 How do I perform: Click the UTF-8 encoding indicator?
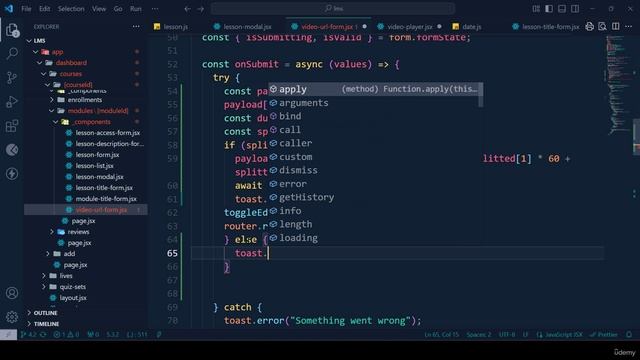click(507, 335)
